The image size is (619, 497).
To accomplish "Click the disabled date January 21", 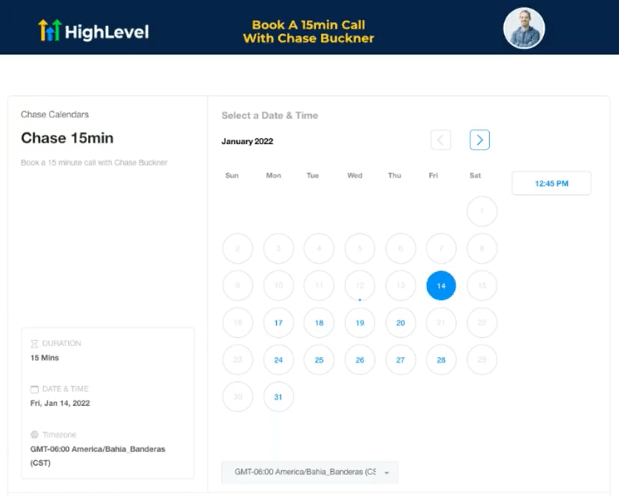I will pyautogui.click(x=441, y=323).
